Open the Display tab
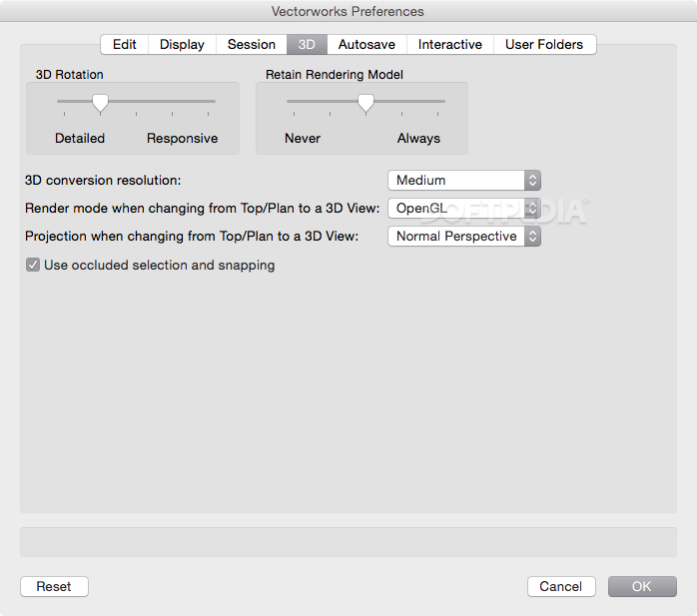Viewport: 697px width, 616px height. pyautogui.click(x=182, y=45)
